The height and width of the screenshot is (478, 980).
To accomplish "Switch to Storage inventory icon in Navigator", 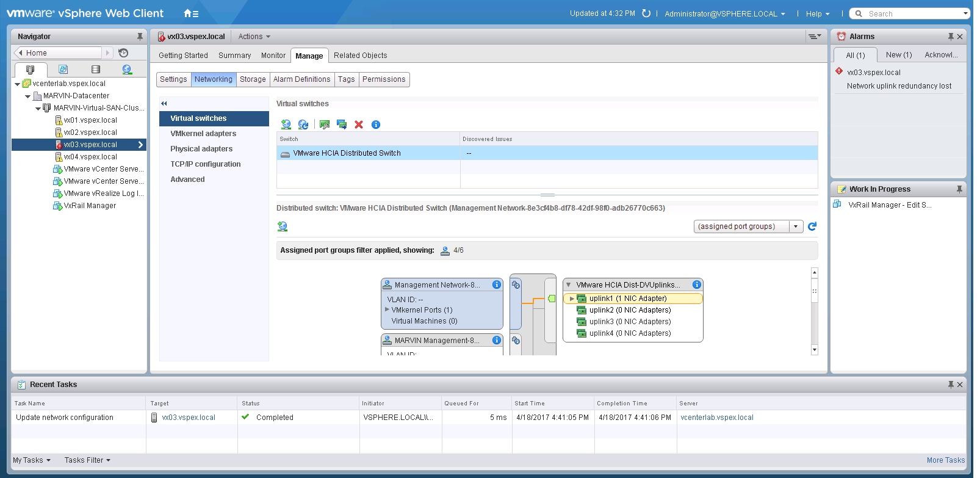I will click(95, 70).
